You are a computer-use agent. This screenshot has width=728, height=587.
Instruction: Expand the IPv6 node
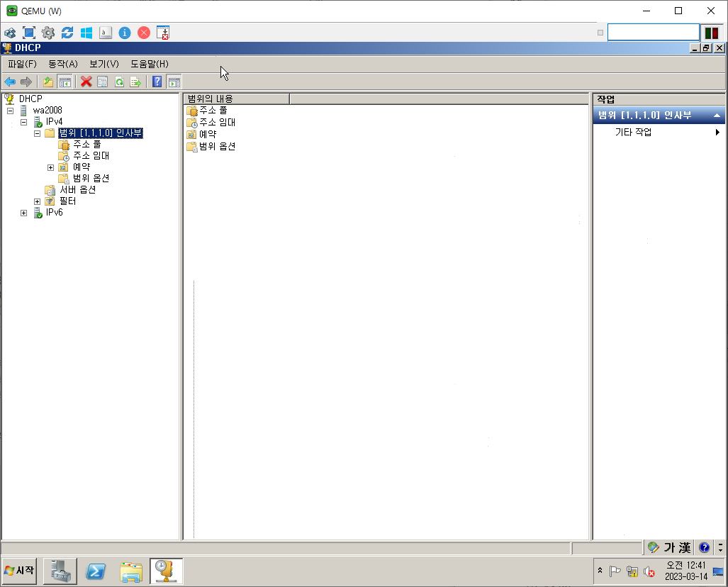23,213
